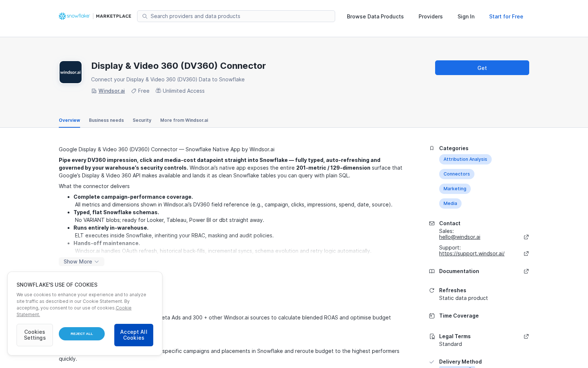Click 'Complete campaign-performance coverage.' bullet

coord(133,197)
